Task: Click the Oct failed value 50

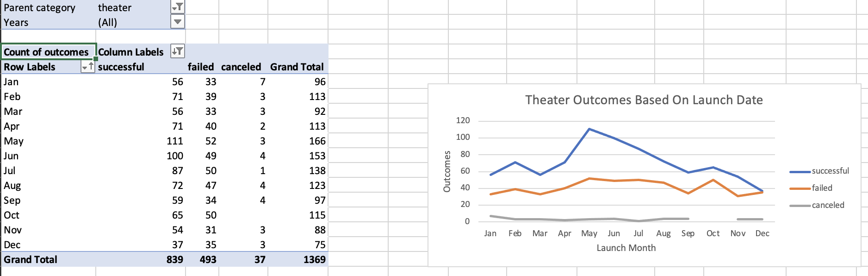Action: point(211,215)
